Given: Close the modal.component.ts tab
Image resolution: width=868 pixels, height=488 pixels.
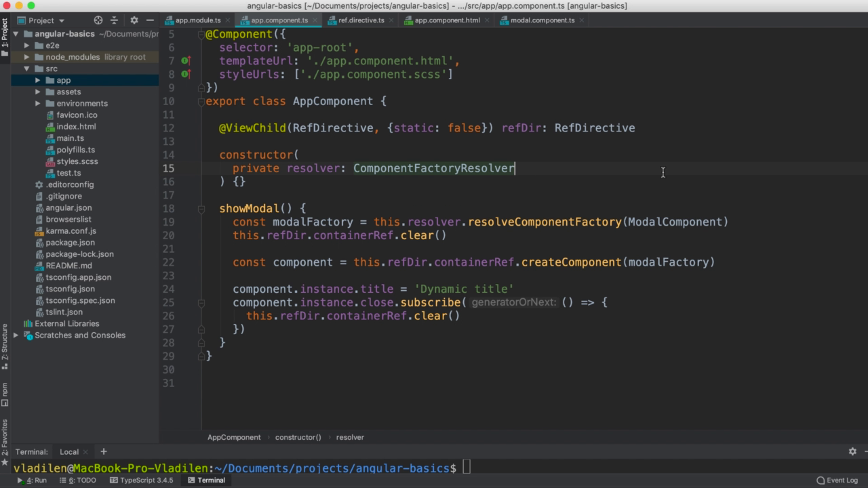Looking at the screenshot, I should pos(583,20).
